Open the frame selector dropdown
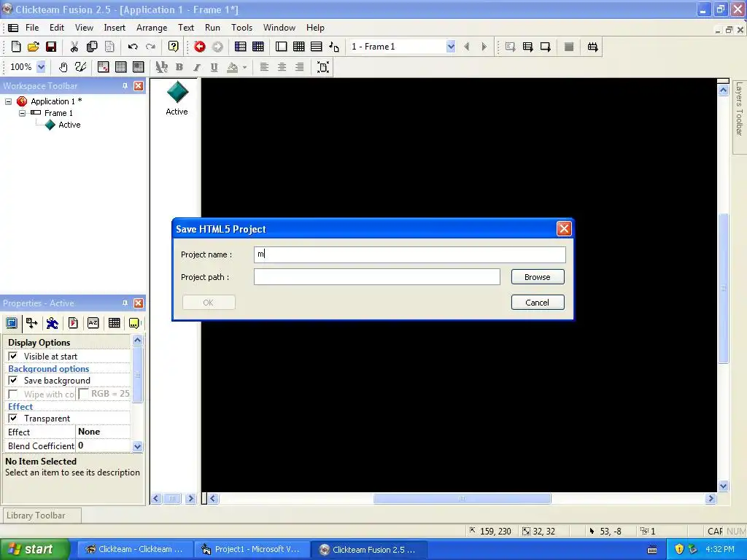 point(451,47)
